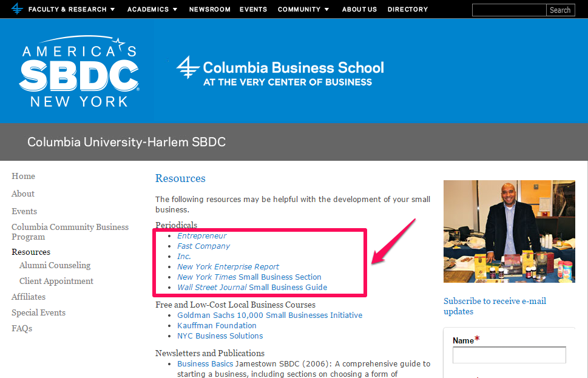Screen dimensions: 588x378
Task: Click the America's SBDC New York logo
Action: 79,71
